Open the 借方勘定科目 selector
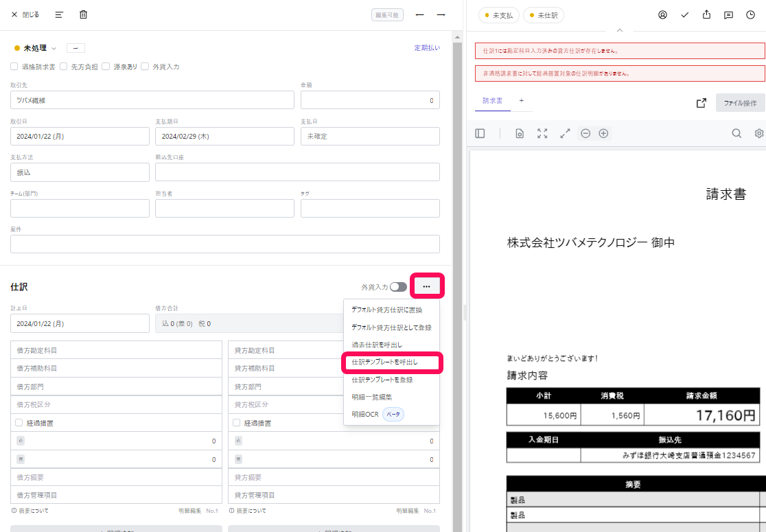Screen dimensions: 766x532 coord(116,350)
